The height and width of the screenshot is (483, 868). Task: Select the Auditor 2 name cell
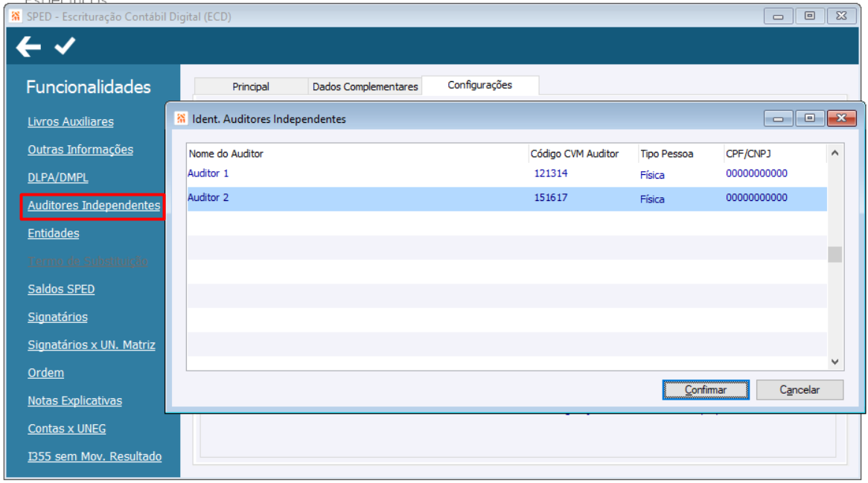[208, 197]
